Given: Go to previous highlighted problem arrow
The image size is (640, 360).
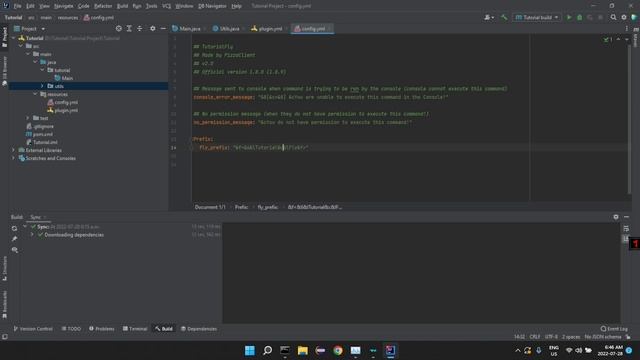Looking at the screenshot, I should click(618, 40).
